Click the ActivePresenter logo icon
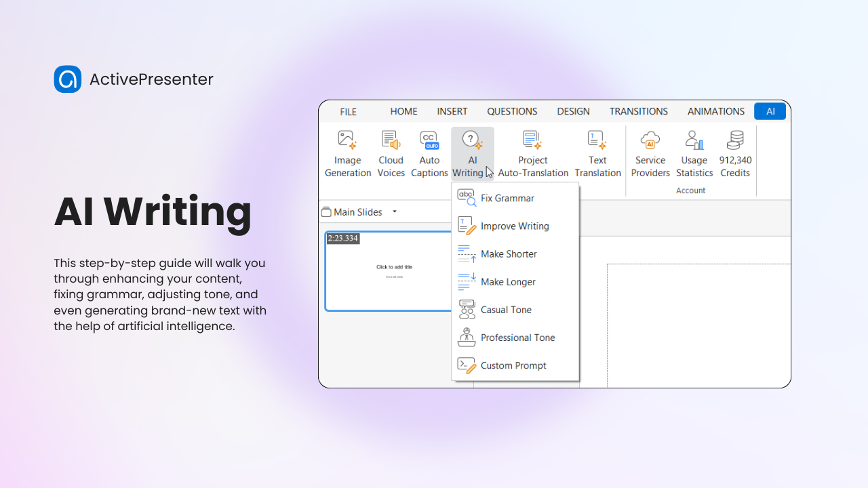 (x=68, y=79)
